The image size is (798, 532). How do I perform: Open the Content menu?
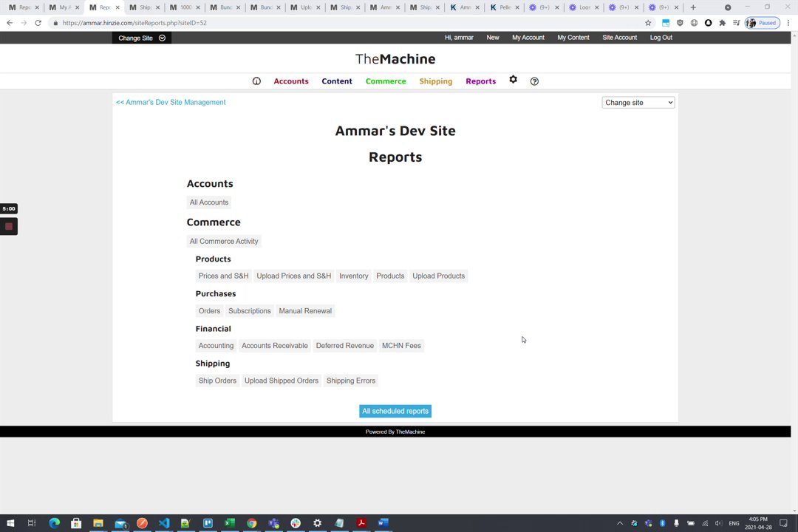(x=337, y=81)
